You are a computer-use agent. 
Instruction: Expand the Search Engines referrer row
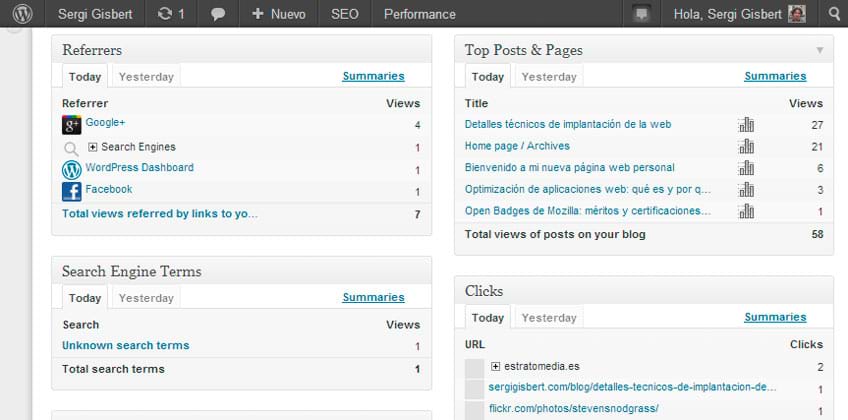click(93, 147)
